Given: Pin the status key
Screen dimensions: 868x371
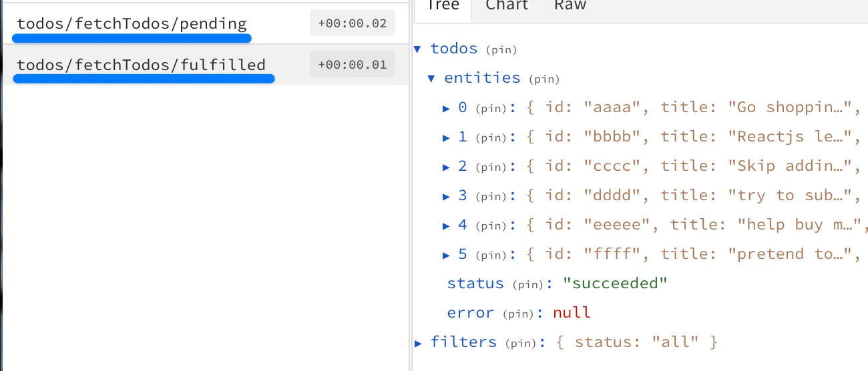Looking at the screenshot, I should [529, 285].
